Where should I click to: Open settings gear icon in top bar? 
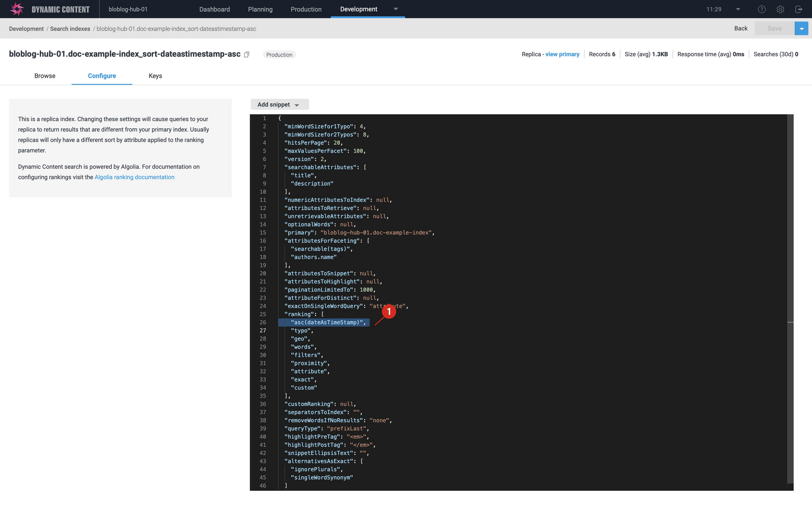(x=780, y=9)
